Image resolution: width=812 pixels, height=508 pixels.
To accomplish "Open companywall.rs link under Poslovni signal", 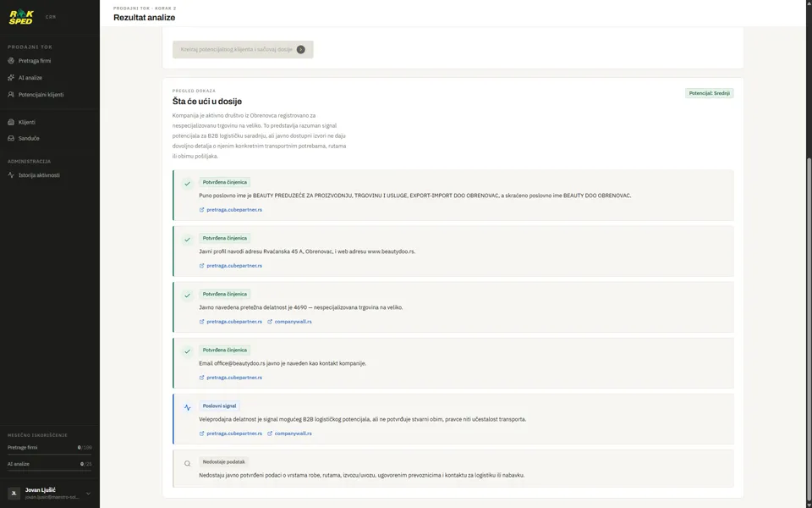I will tap(289, 433).
